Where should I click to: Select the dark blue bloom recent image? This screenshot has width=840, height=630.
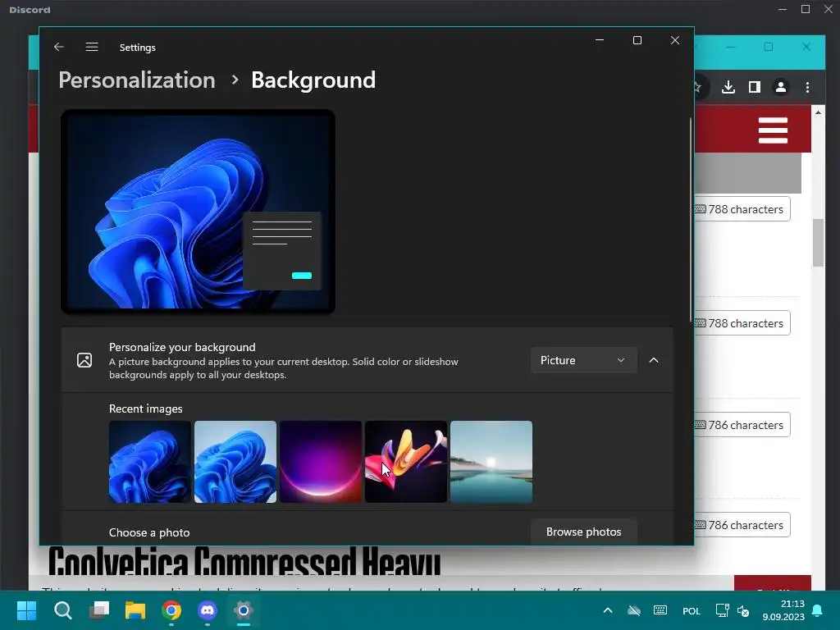[x=150, y=462]
